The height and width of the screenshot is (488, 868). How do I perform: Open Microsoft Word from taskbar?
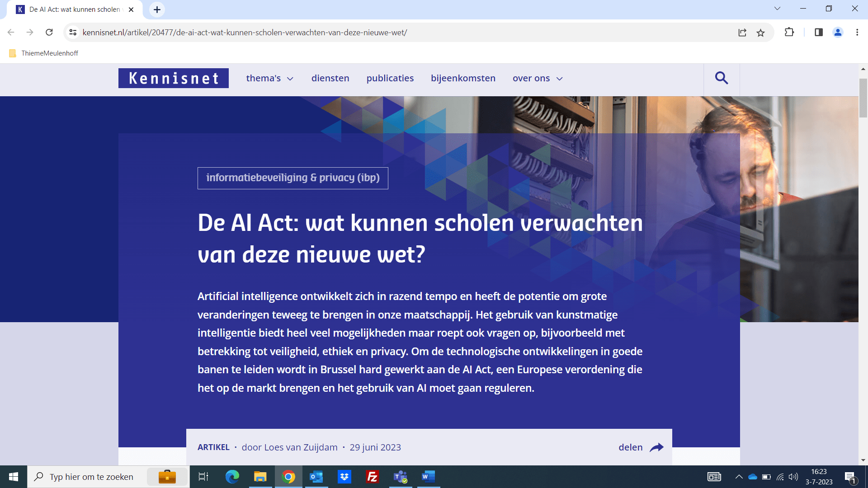pos(429,477)
